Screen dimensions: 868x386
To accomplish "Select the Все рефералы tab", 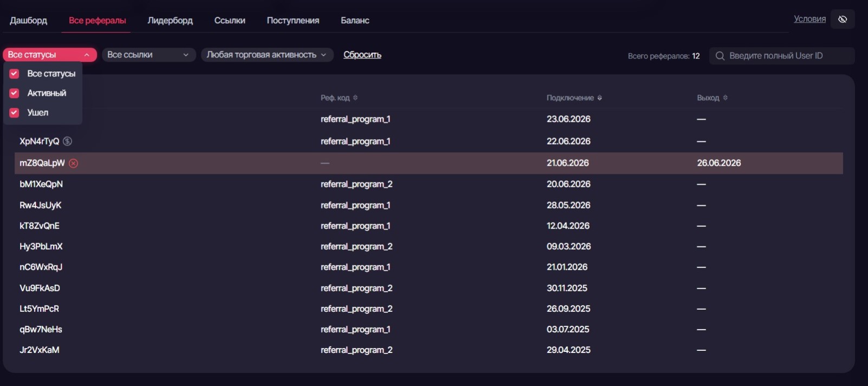I will (x=97, y=21).
